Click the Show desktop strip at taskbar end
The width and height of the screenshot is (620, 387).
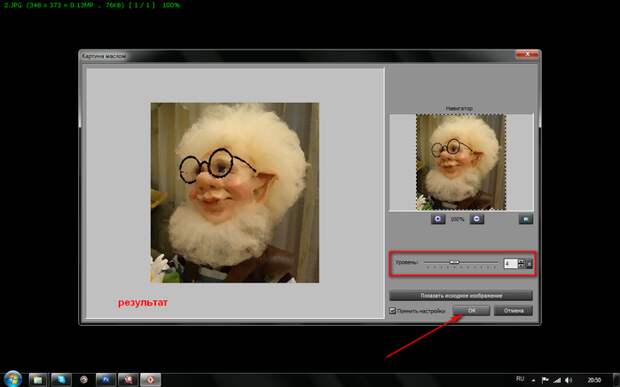click(616, 379)
